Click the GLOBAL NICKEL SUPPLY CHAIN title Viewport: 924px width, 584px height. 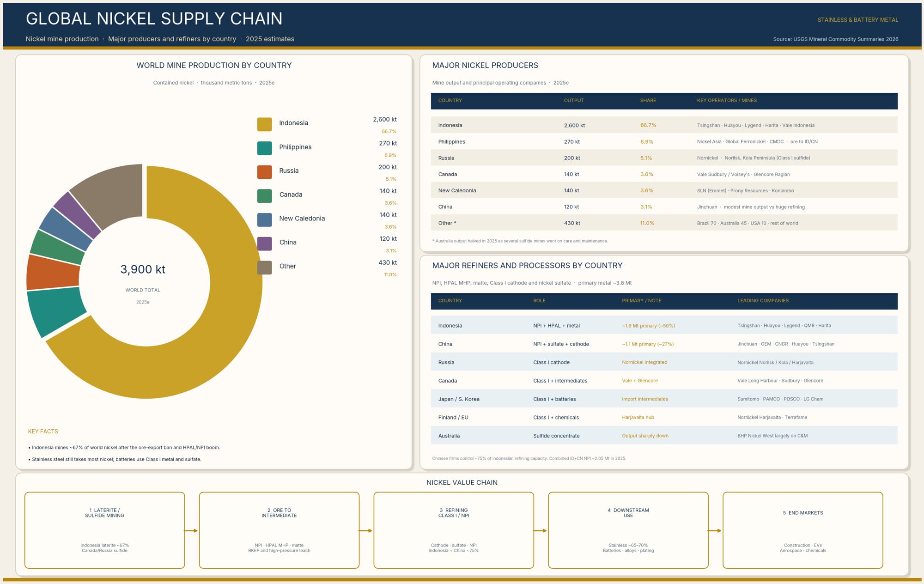pyautogui.click(x=154, y=18)
